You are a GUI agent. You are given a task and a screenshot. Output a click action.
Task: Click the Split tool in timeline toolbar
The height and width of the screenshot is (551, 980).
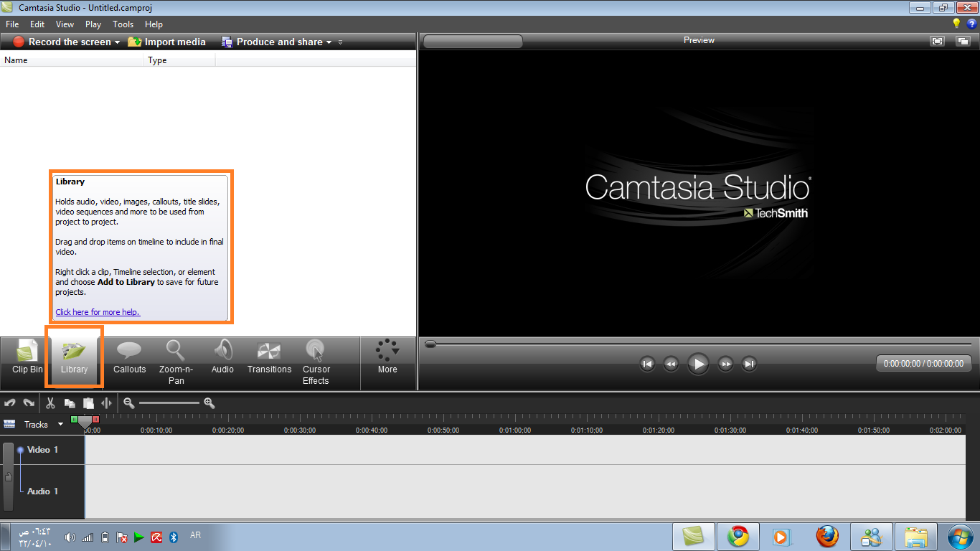106,403
